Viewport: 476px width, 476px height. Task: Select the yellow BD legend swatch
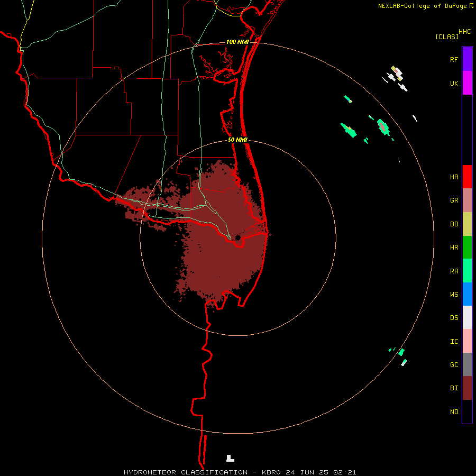(467, 224)
